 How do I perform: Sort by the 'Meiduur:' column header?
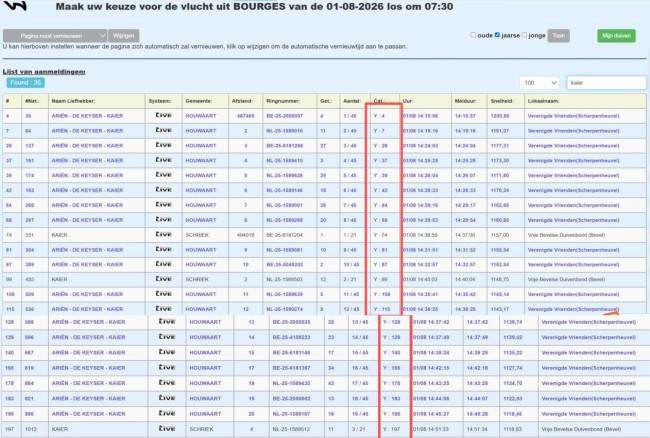coord(466,101)
